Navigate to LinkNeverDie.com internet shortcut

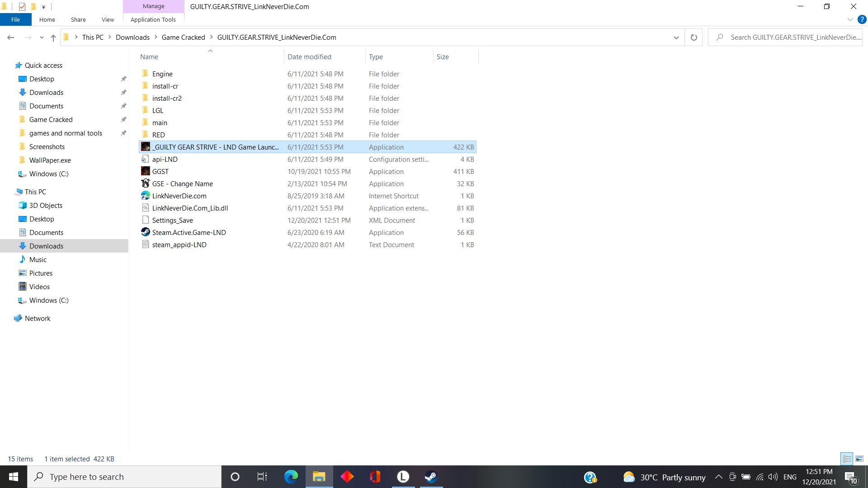point(179,196)
